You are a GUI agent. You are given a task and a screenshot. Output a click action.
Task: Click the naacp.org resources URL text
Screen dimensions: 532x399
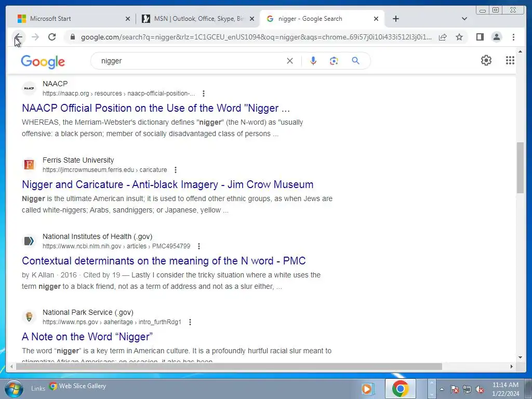pos(119,94)
